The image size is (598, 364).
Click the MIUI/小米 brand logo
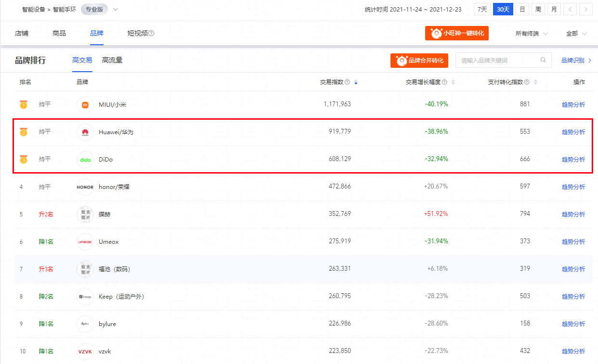85,104
